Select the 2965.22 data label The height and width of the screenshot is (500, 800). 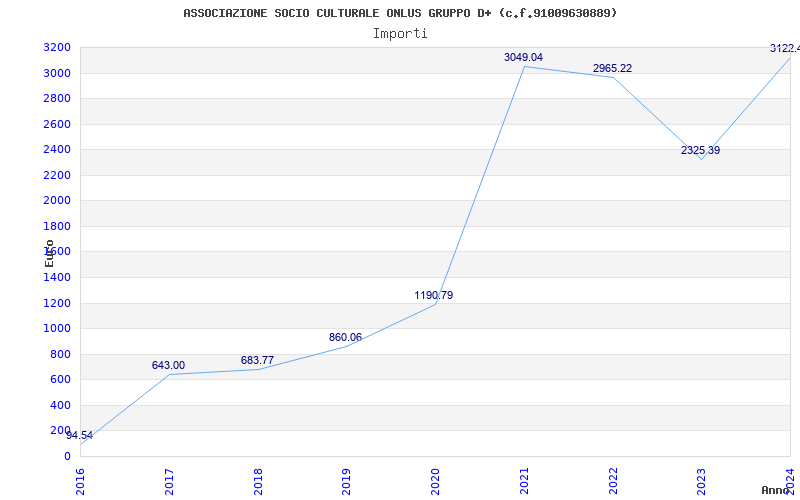tap(612, 68)
